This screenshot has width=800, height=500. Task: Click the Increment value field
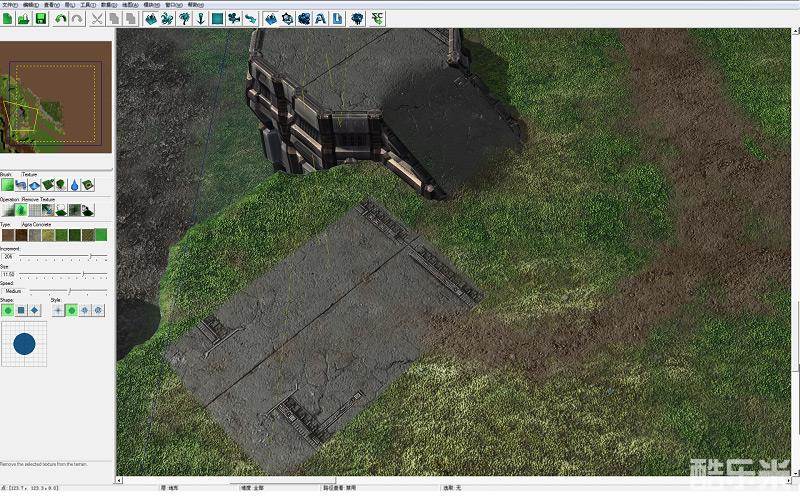[10, 257]
